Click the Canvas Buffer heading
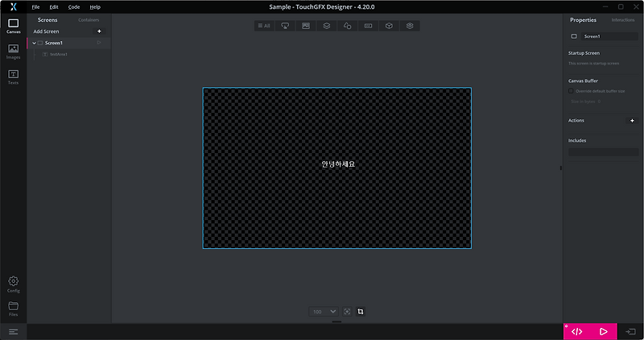Viewport: 644px width, 340px height. click(583, 81)
